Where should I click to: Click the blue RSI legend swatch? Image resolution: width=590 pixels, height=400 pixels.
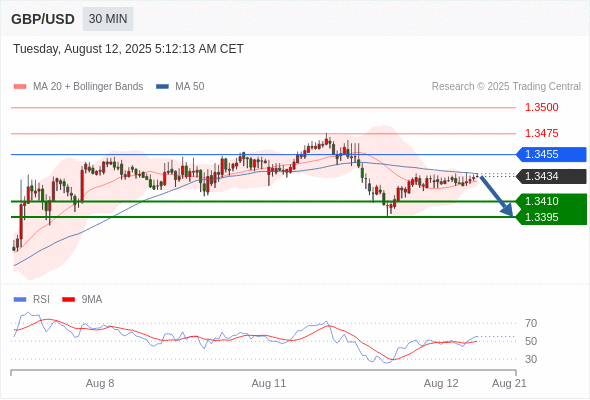20,300
